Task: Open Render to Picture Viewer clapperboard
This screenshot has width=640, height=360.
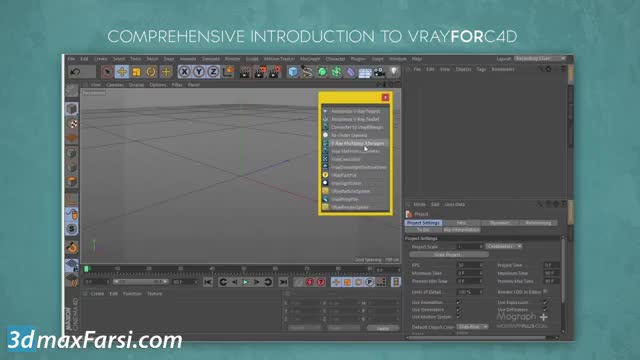Action: click(x=260, y=72)
